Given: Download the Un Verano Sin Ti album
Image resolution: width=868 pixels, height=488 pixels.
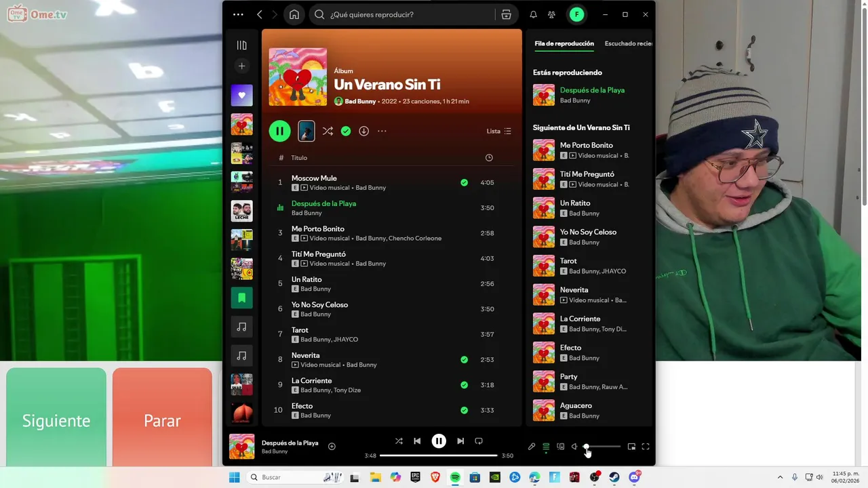Looking at the screenshot, I should (363, 131).
